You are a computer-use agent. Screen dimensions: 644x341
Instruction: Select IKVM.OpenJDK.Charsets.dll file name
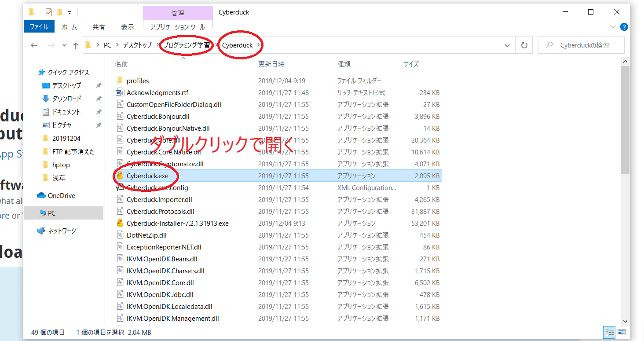(x=165, y=271)
